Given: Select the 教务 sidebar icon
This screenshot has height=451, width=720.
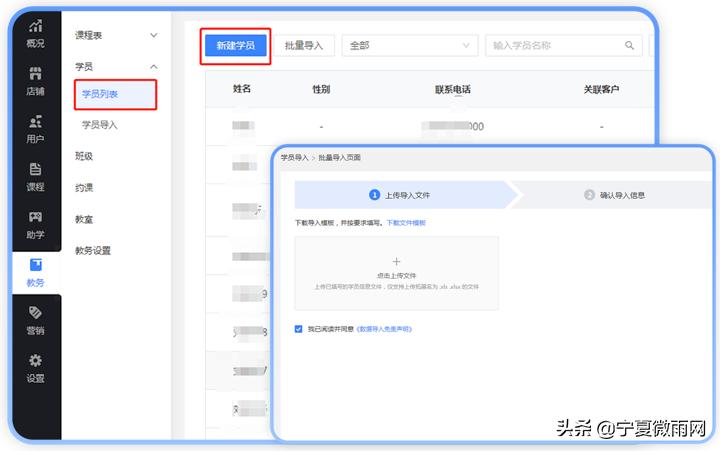Looking at the screenshot, I should pos(35,265).
